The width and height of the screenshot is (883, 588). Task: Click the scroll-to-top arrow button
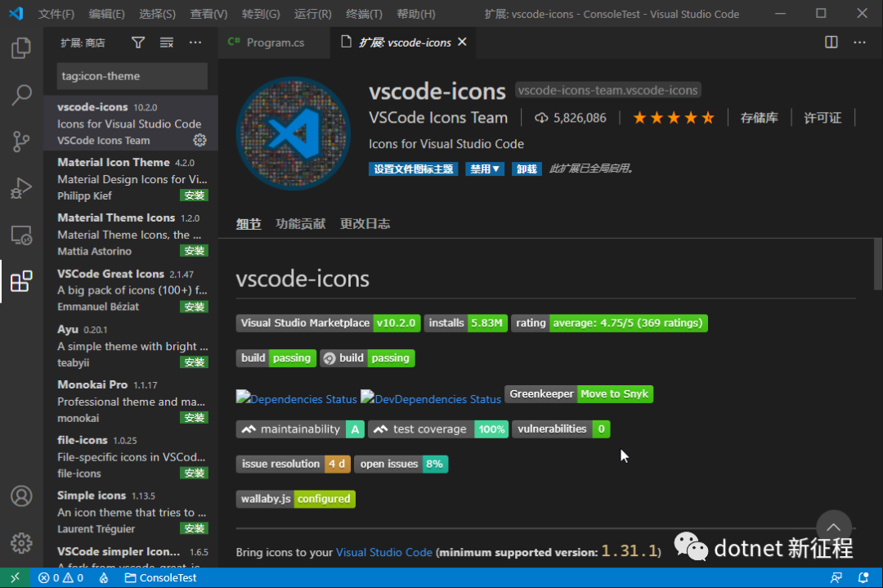pos(833,527)
